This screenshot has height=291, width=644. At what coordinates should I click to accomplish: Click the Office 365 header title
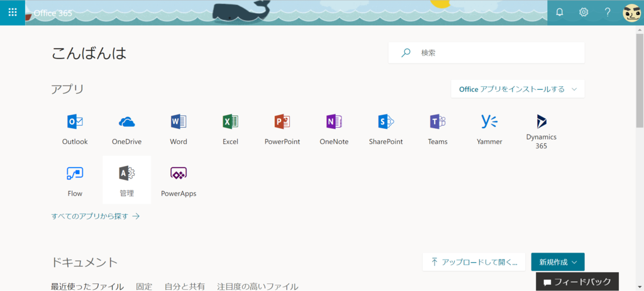[x=53, y=13]
